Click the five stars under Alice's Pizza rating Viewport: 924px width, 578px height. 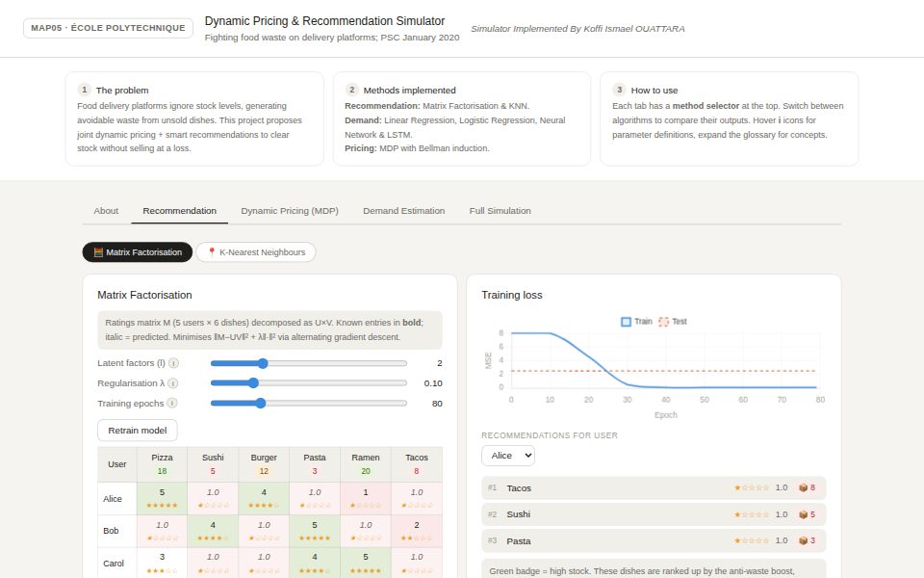point(162,506)
